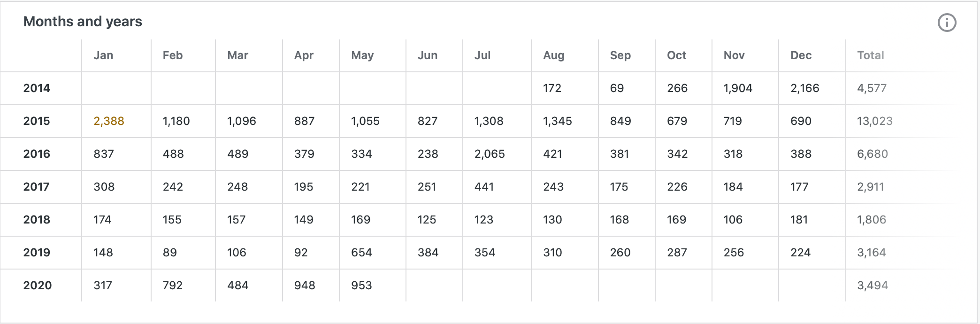Select the Total column header
Image resolution: width=980 pixels, height=324 pixels.
(870, 55)
